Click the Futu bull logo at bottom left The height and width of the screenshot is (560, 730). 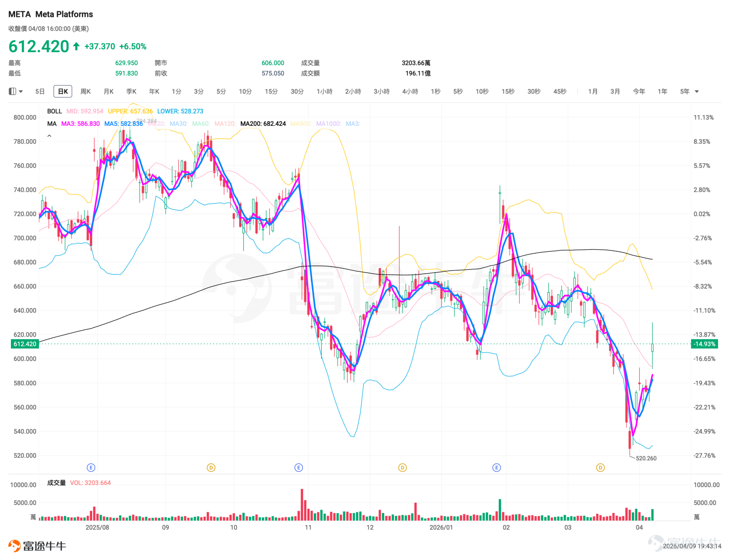click(x=14, y=546)
